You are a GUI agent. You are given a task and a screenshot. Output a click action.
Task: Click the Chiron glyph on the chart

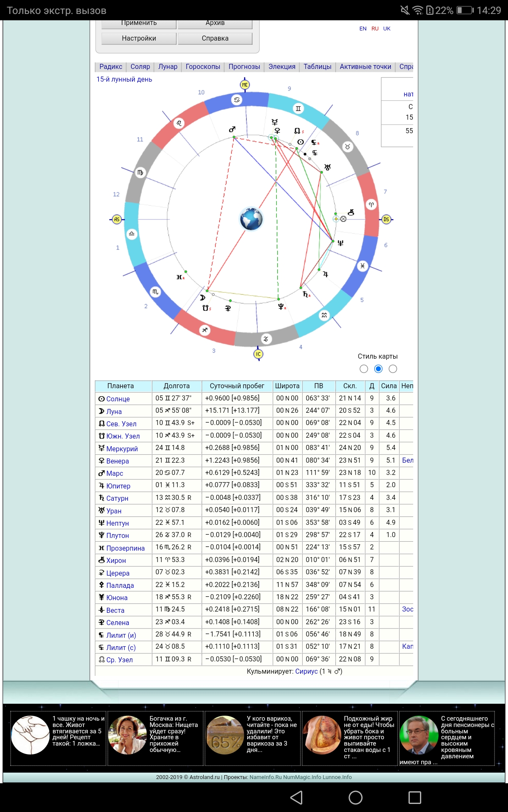(351, 212)
